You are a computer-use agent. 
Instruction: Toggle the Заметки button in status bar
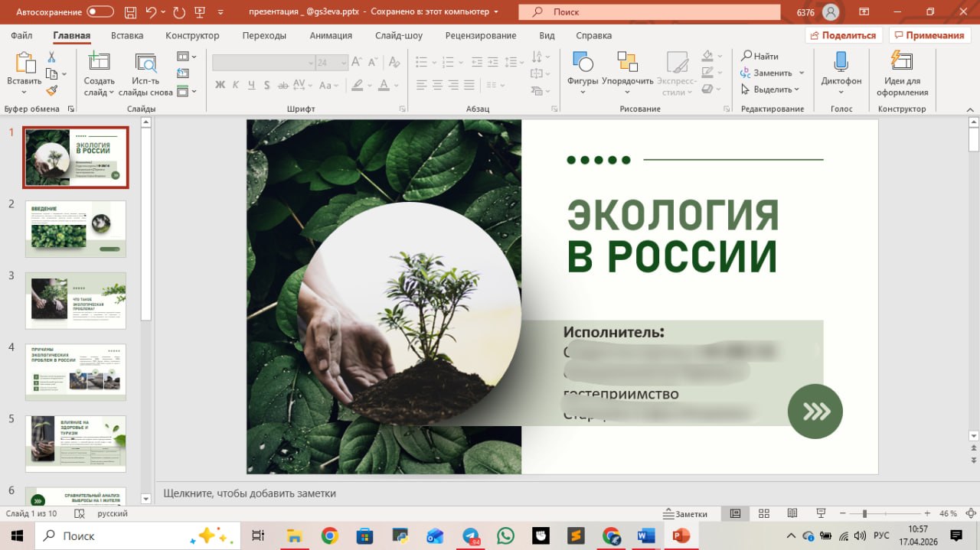(x=686, y=513)
